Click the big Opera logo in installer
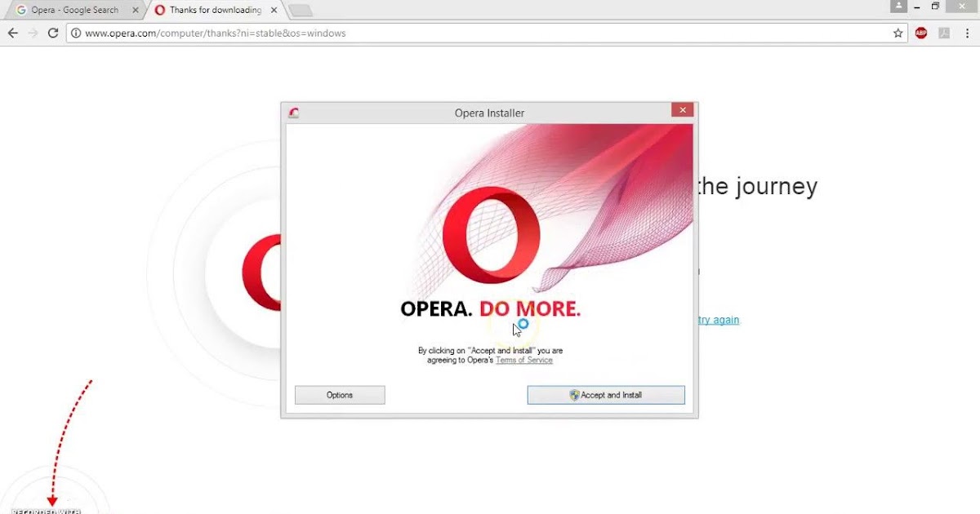Viewport: 980px width, 514px height. (491, 236)
